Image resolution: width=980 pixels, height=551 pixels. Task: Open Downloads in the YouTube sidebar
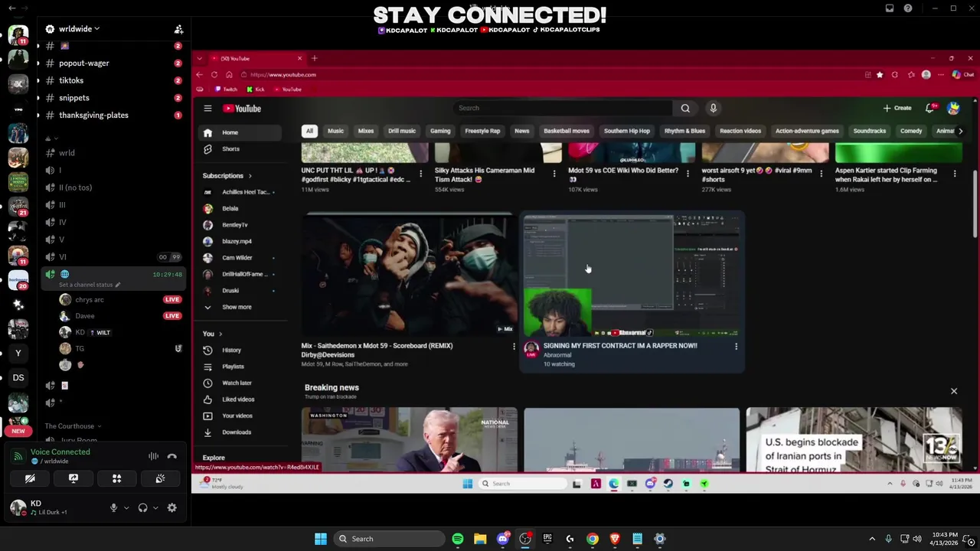236,432
